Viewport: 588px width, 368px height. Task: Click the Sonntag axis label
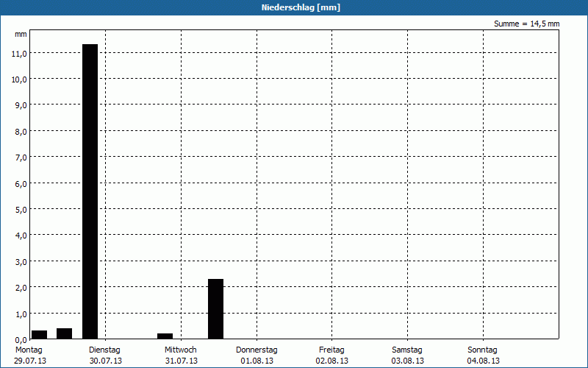point(482,350)
